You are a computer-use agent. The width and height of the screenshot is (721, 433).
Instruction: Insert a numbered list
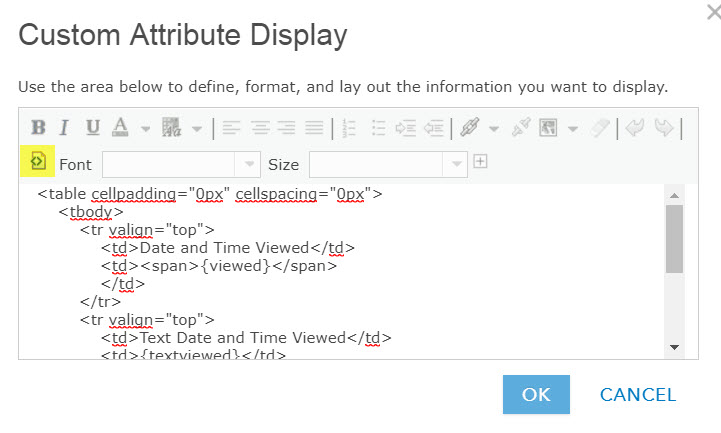pos(349,128)
